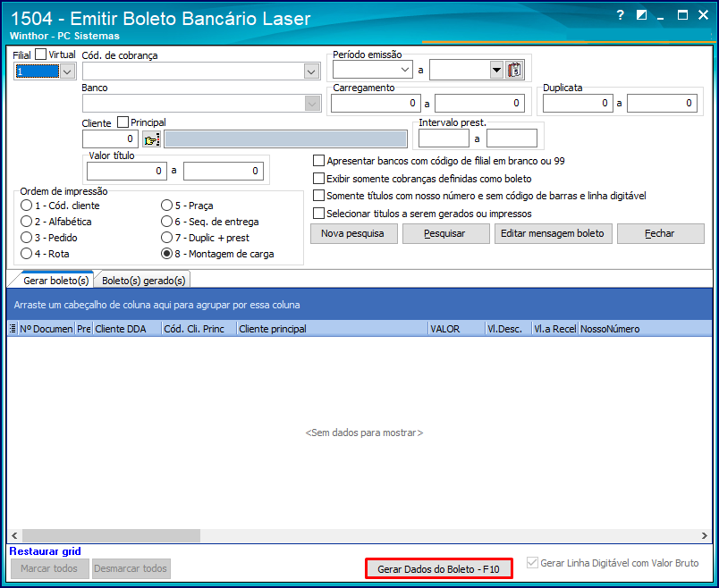719x588 pixels.
Task: Open the Período emissão start date dropdown
Action: tap(405, 70)
